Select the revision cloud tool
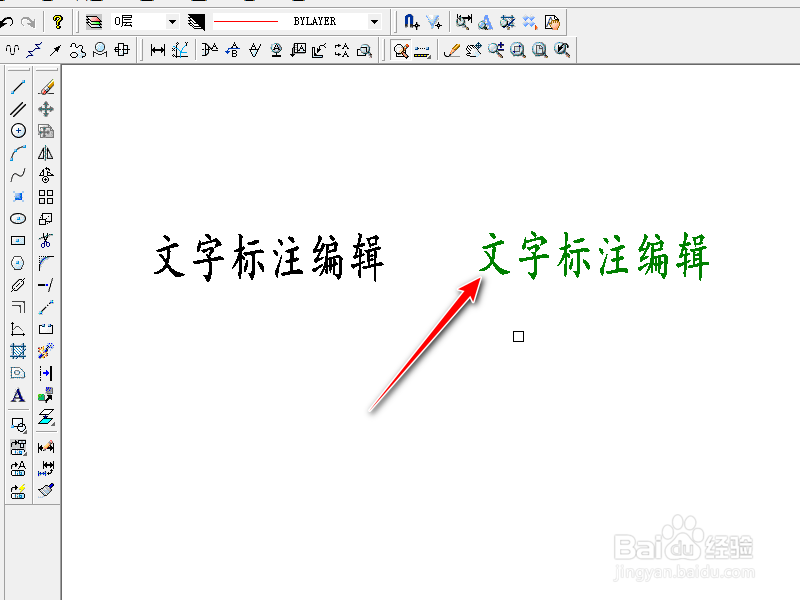Viewport: 800px width, 600px height. [78, 50]
